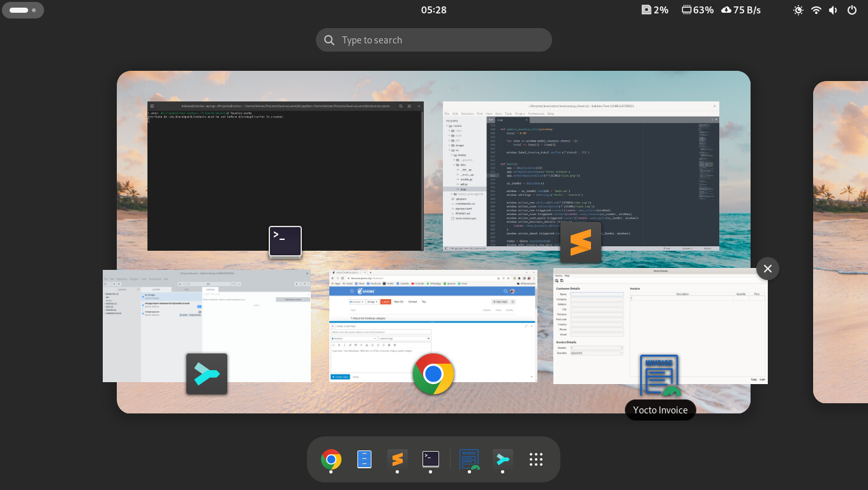
Task: Select the Terminal window thumbnail
Action: click(x=285, y=176)
